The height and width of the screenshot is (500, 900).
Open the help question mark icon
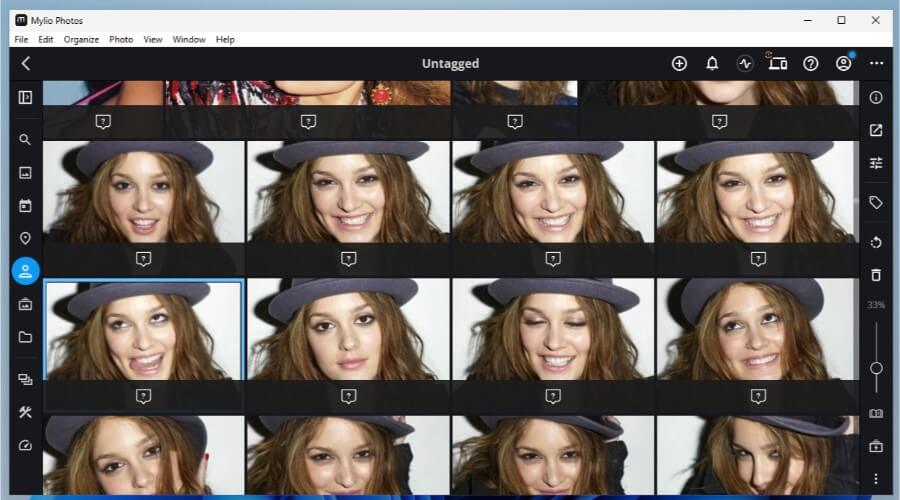point(810,64)
